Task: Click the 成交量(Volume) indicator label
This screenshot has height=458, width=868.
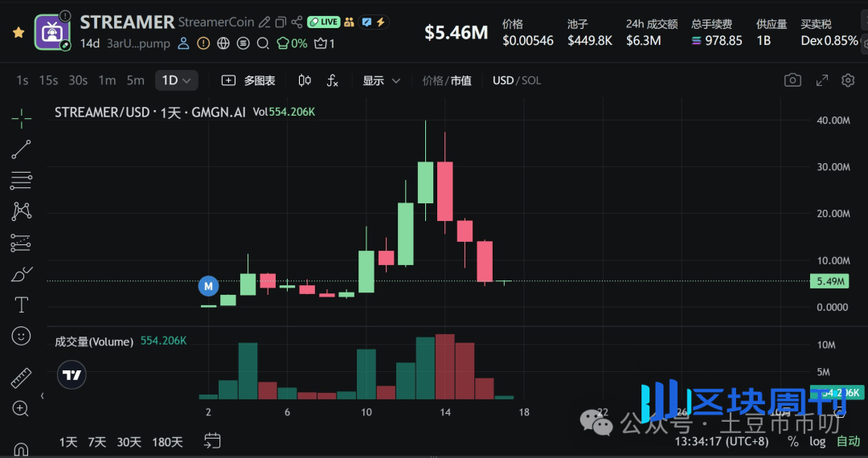Action: tap(94, 341)
